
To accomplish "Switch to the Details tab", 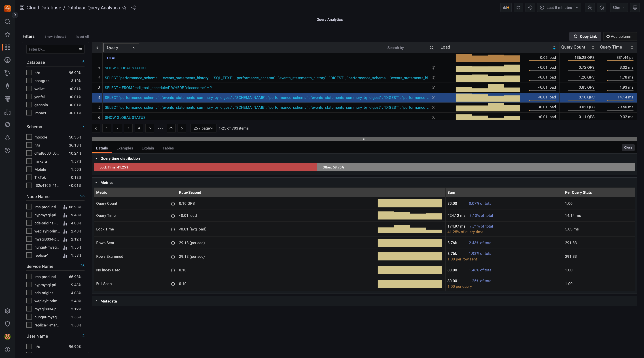I will click(102, 148).
